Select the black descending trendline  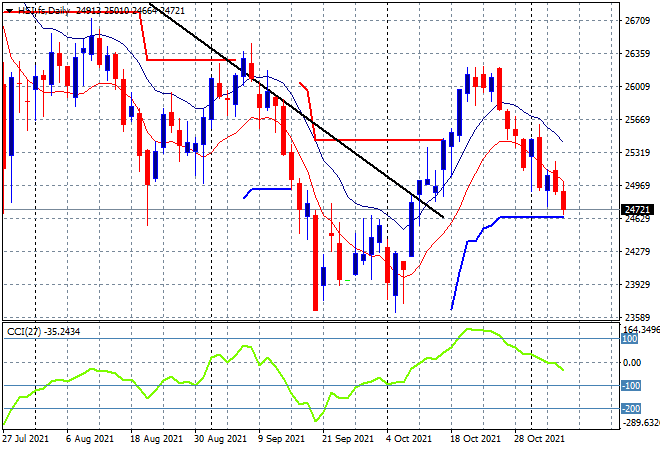297,111
